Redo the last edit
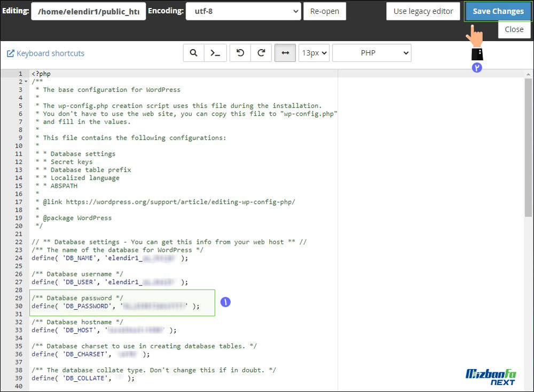 point(261,53)
